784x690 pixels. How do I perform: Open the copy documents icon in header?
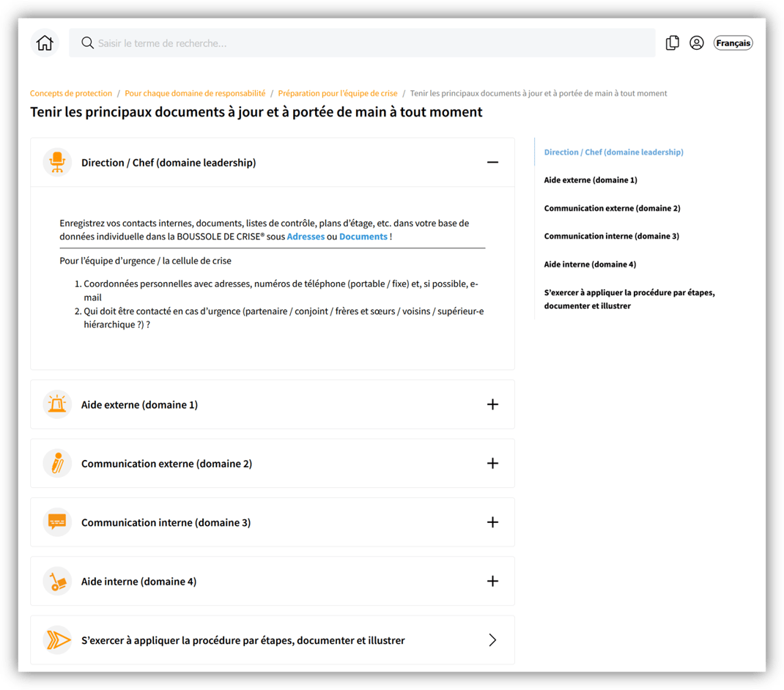point(672,43)
